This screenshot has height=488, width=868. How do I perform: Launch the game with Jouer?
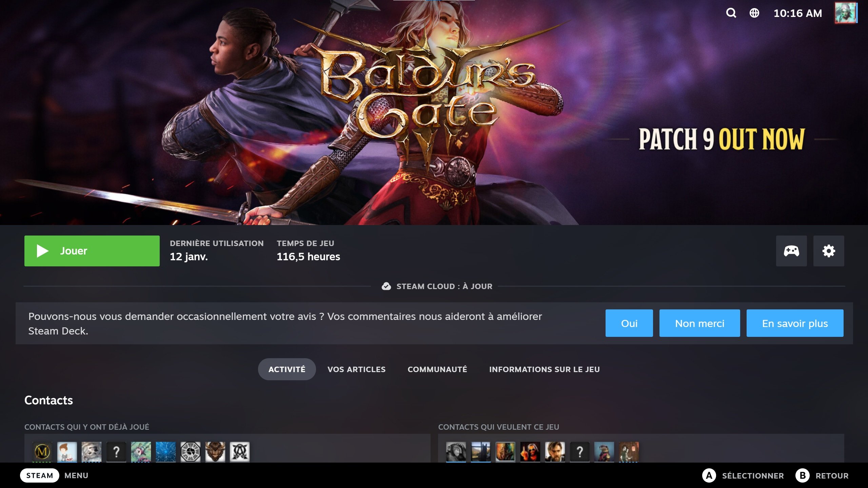click(92, 251)
